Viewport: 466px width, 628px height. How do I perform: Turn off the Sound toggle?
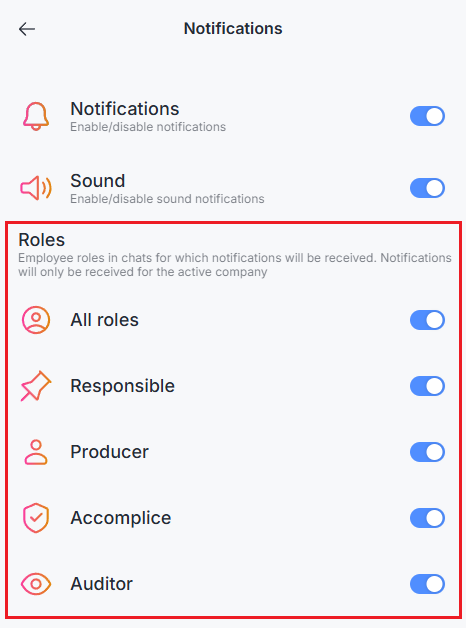pos(427,188)
